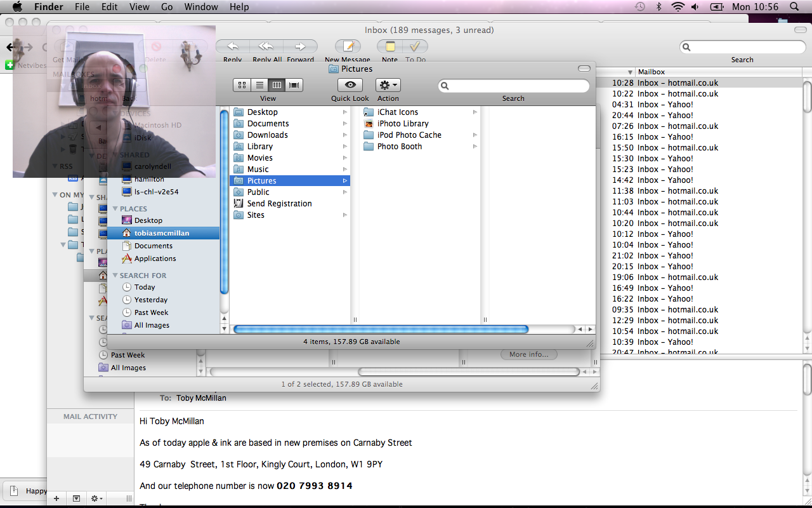
Task: Click the Quick Look eye icon
Action: pyautogui.click(x=350, y=85)
